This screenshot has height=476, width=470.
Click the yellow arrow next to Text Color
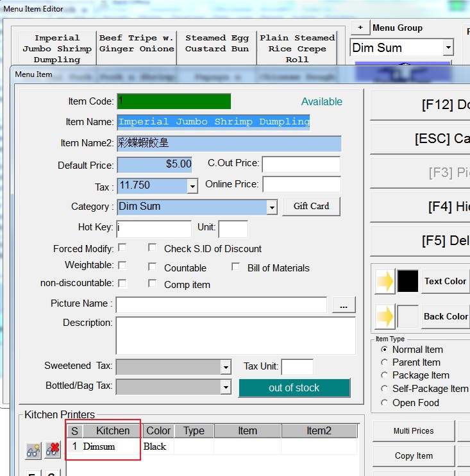click(x=385, y=282)
